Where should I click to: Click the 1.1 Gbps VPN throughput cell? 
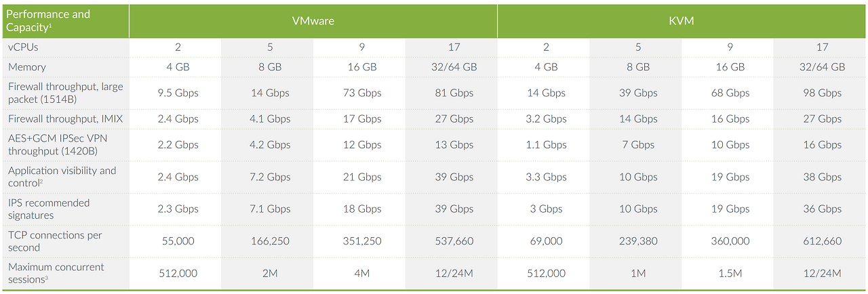546,144
